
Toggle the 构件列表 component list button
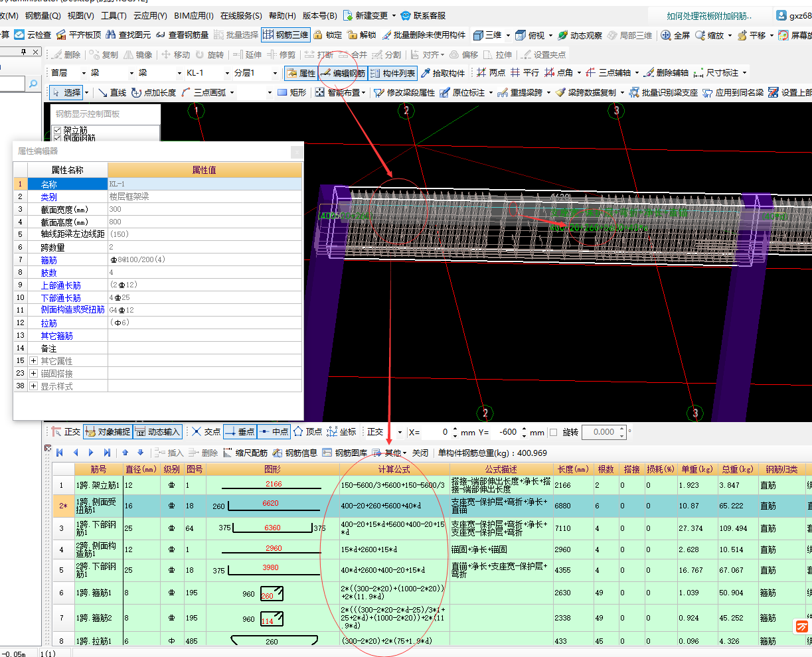[x=392, y=73]
